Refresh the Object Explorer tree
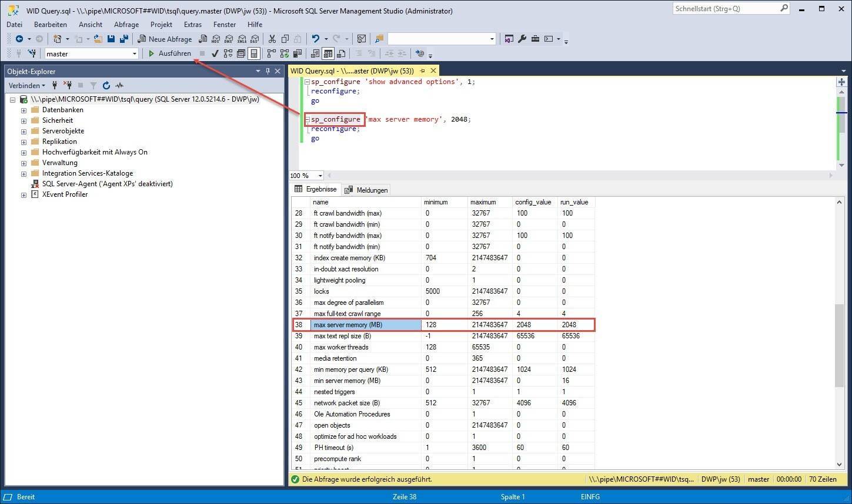The image size is (852, 504). (x=106, y=85)
